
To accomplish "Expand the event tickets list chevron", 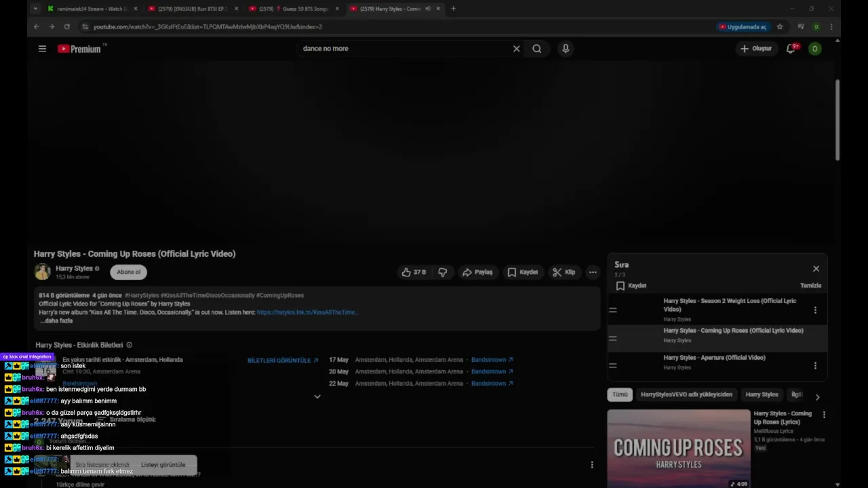I will coord(317,396).
